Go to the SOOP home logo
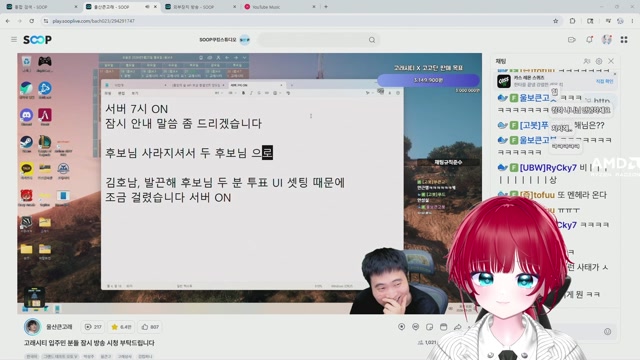Screen dimensions: 640x360 (37, 40)
